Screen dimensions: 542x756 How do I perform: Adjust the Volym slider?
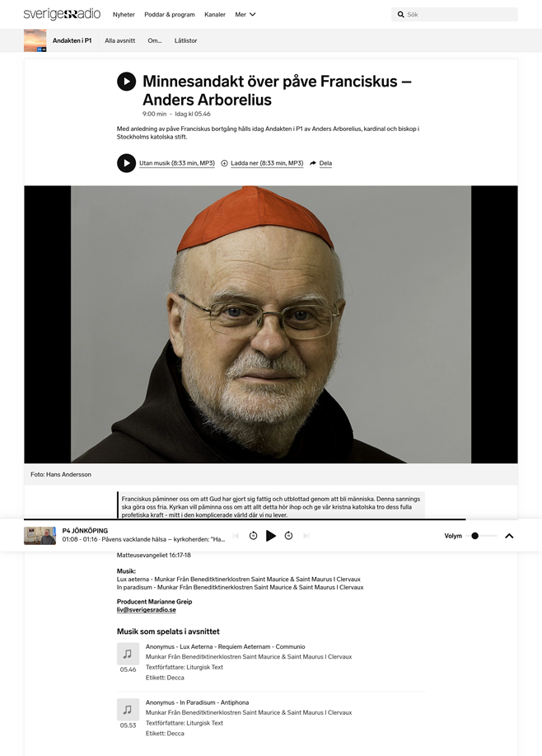(x=482, y=536)
